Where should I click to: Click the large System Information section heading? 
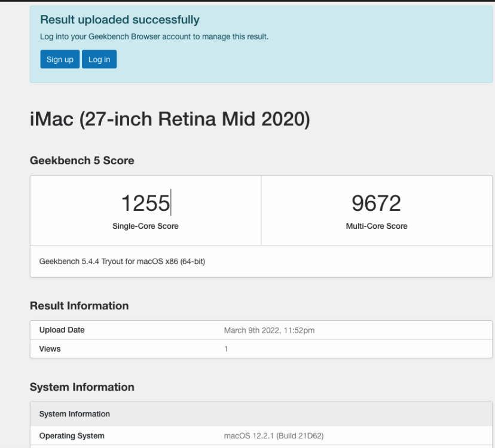[x=82, y=387]
